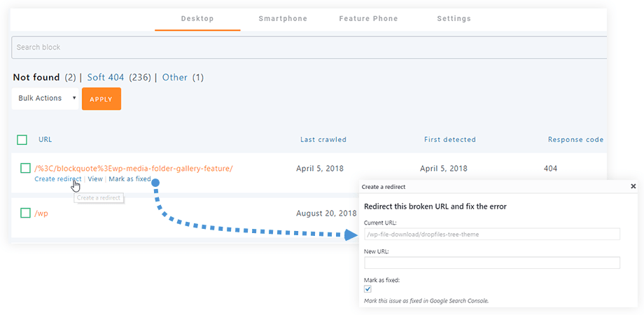Viewport: 644px width, 315px height.
Task: Sort by Last crawled column header
Action: (323, 140)
